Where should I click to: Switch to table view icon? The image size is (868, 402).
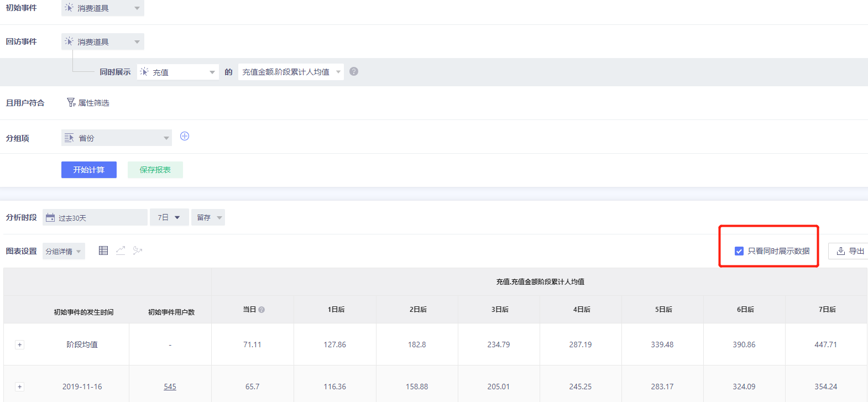[103, 250]
